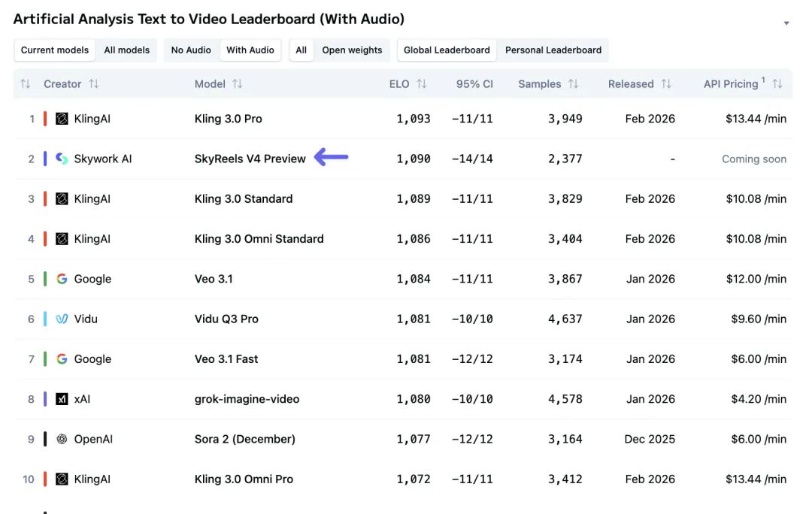
Task: Toggle the Open weights filter
Action: point(352,50)
